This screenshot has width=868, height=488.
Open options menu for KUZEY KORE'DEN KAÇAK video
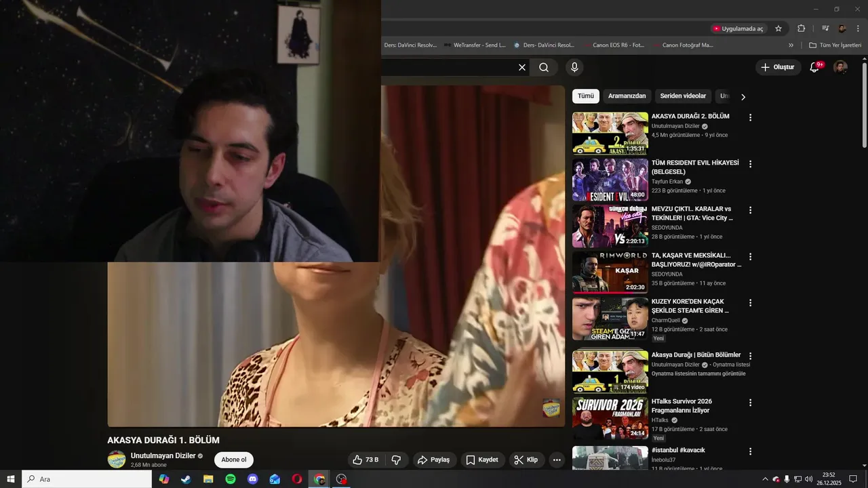click(750, 303)
